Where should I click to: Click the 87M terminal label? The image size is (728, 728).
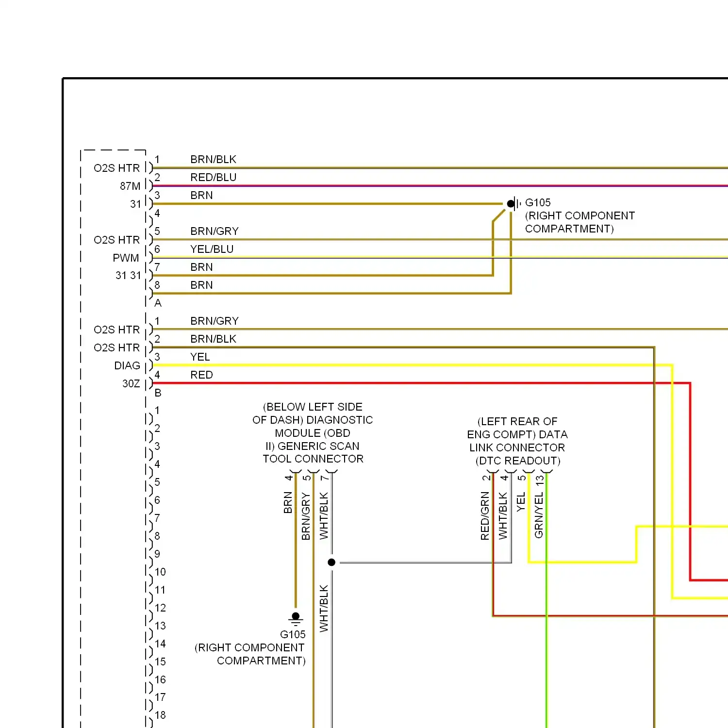click(130, 186)
